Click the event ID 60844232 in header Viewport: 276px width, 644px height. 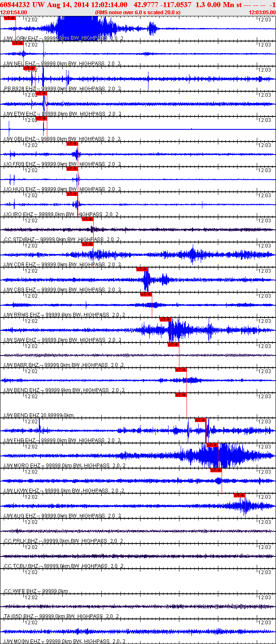(15, 5)
